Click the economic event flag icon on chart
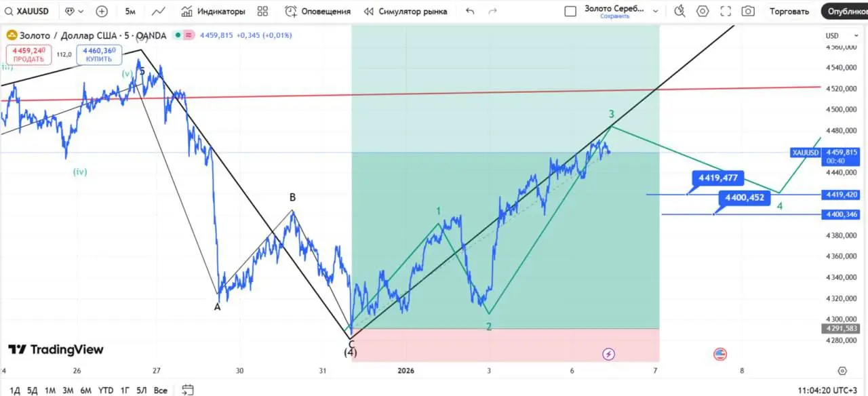 click(x=719, y=354)
